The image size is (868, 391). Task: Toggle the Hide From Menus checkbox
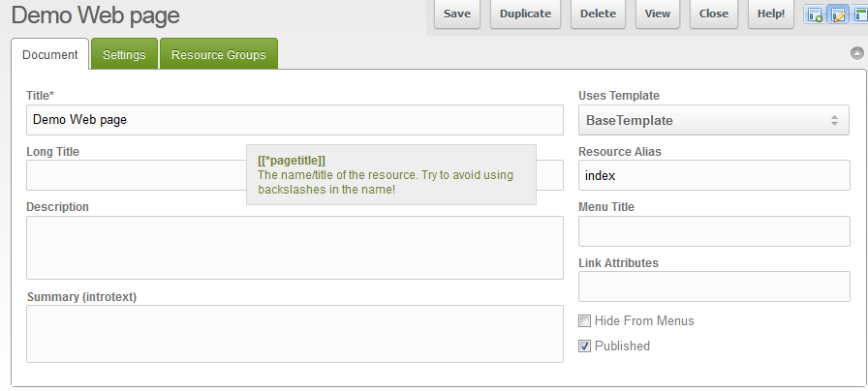pos(585,321)
